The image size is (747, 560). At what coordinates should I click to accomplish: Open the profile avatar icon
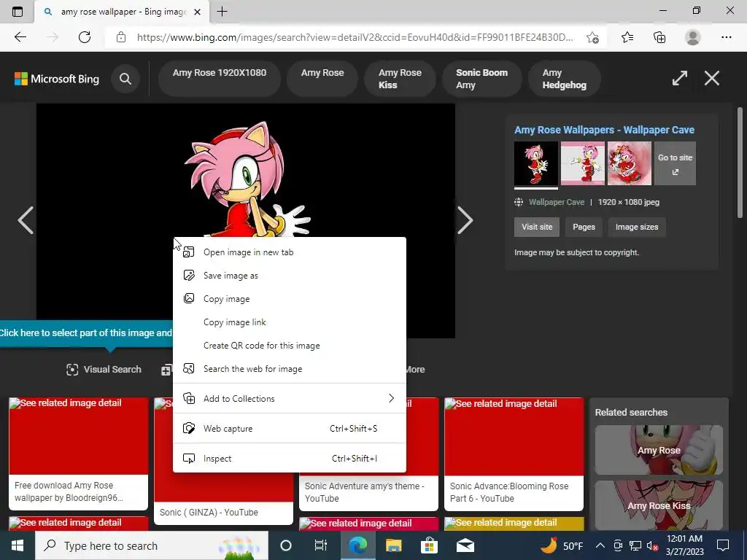tap(693, 37)
